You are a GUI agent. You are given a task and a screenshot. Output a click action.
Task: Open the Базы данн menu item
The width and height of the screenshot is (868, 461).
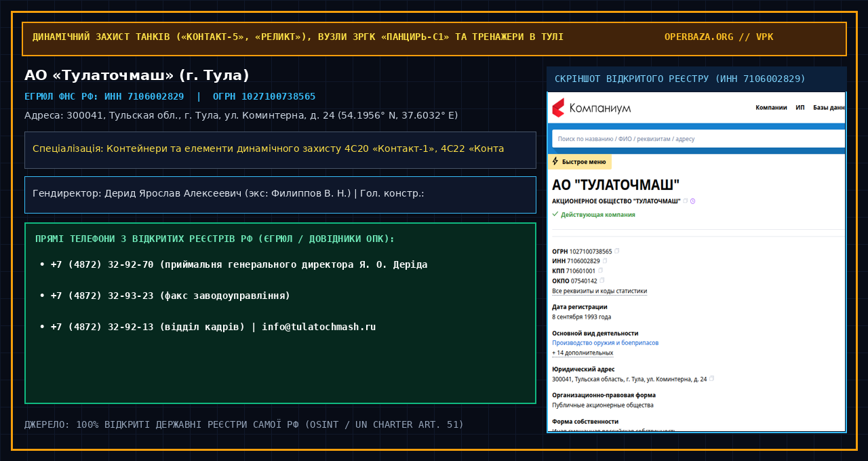(829, 107)
